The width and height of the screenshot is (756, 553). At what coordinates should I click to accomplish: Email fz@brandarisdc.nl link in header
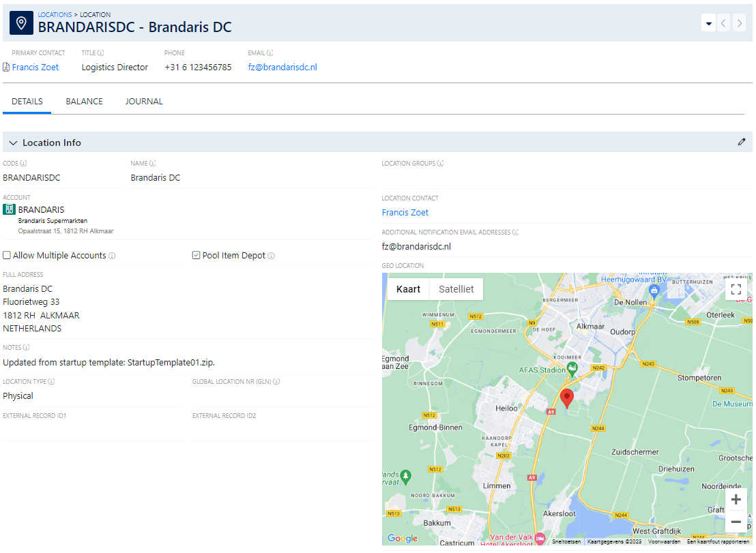click(x=282, y=67)
